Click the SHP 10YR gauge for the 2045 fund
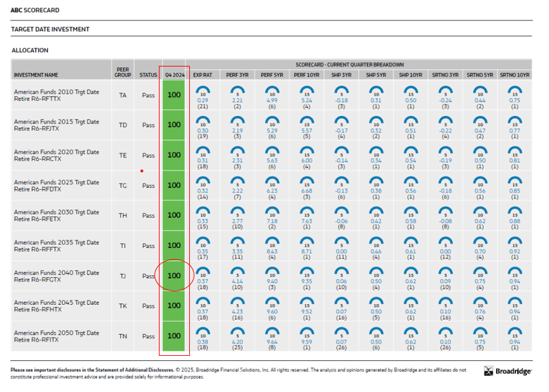549x392 pixels. click(411, 302)
